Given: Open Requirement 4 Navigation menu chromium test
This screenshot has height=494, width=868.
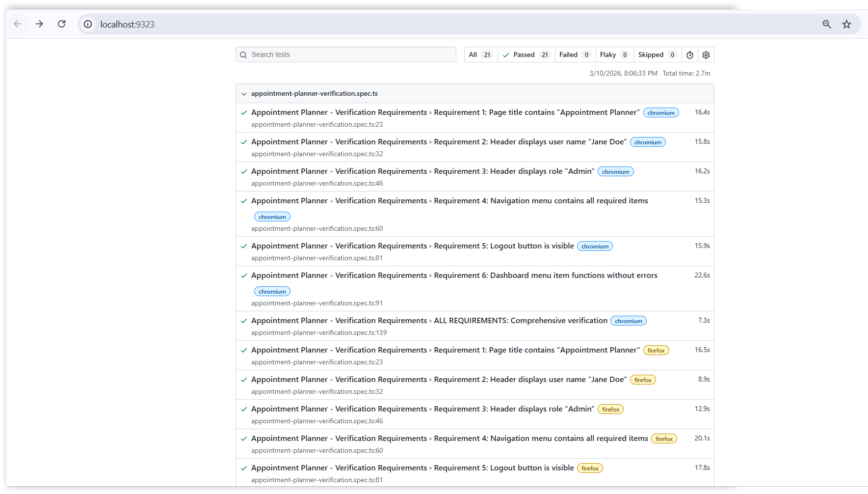Looking at the screenshot, I should tap(449, 201).
